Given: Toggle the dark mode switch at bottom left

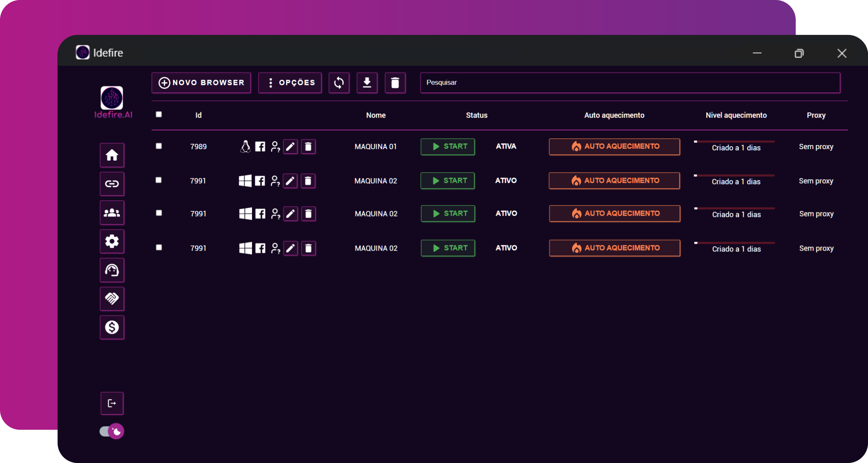Looking at the screenshot, I should (111, 431).
